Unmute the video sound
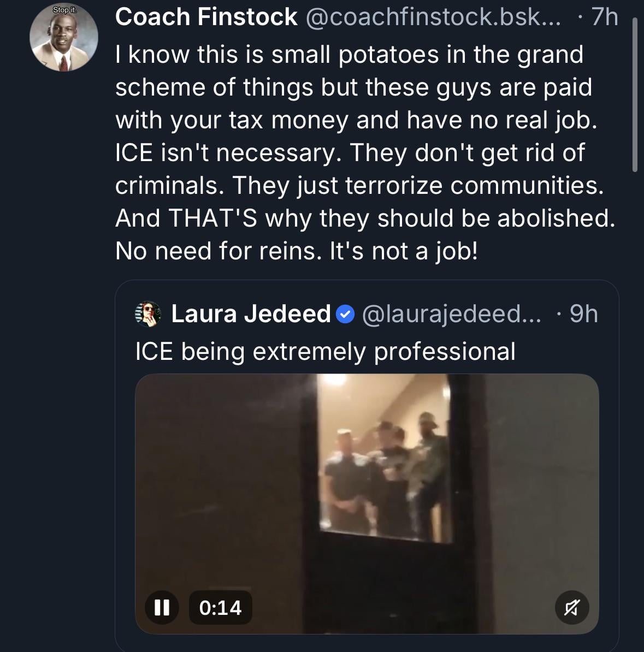This screenshot has width=644, height=652. (x=572, y=607)
